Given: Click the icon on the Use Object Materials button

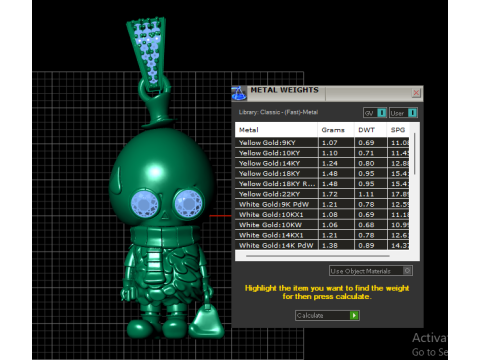Looking at the screenshot, I should 407,271.
